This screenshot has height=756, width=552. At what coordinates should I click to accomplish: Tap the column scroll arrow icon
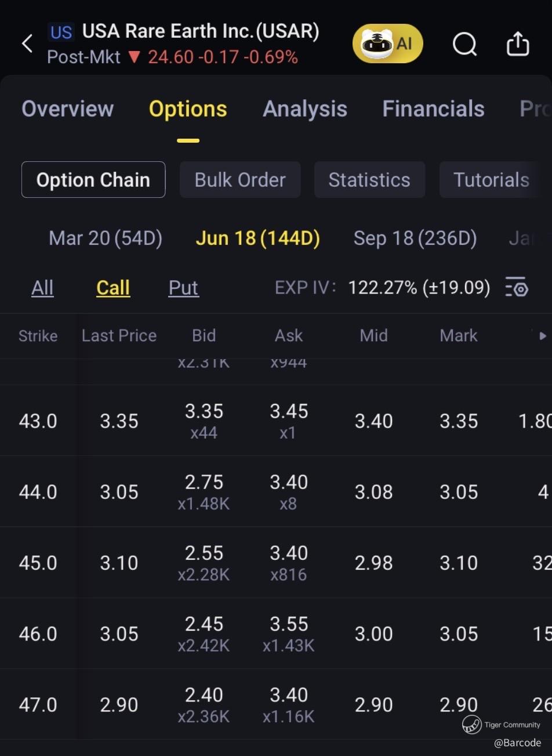tap(542, 335)
